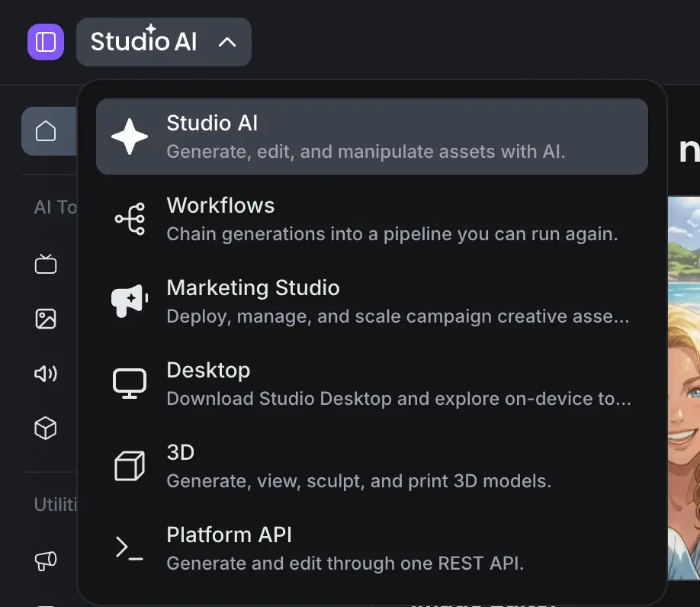Toggle the purple sidebar panel button
The width and height of the screenshot is (700, 607).
[x=46, y=42]
